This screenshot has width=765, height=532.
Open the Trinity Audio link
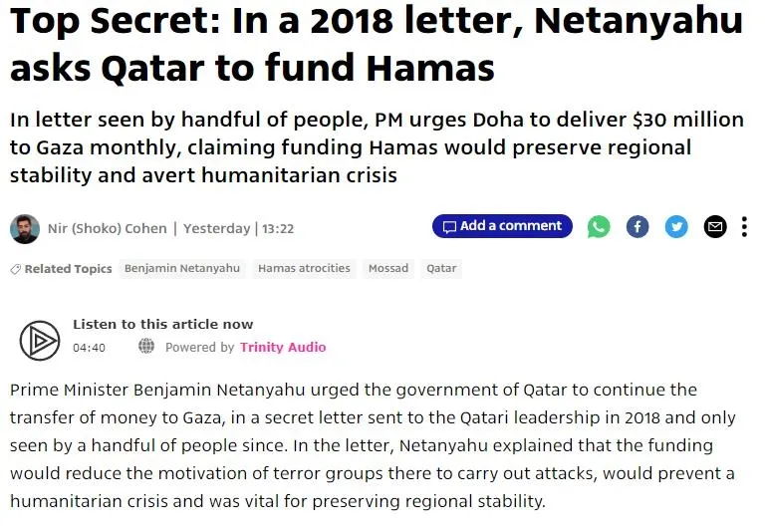(x=283, y=347)
